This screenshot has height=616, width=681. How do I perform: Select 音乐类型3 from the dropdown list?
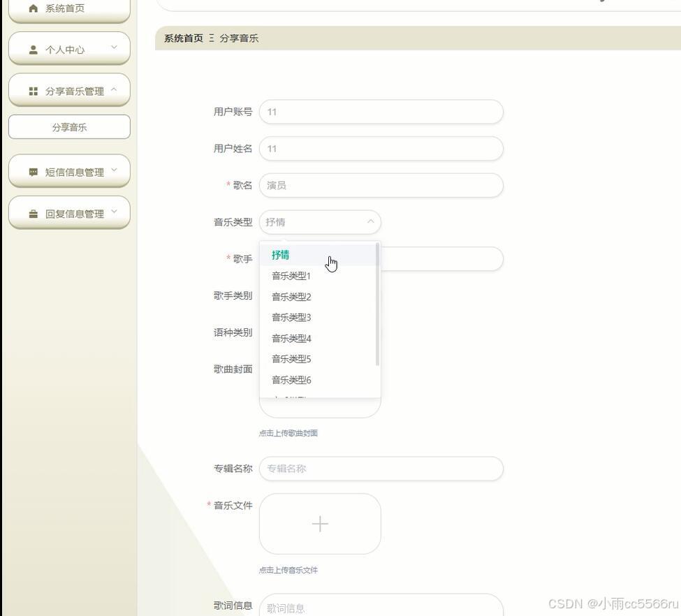coord(318,318)
